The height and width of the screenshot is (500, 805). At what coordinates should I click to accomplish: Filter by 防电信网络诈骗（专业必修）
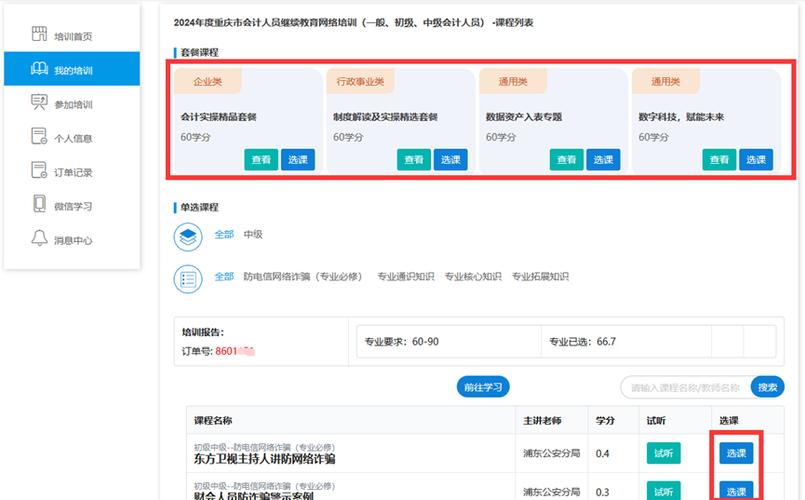coord(303,276)
